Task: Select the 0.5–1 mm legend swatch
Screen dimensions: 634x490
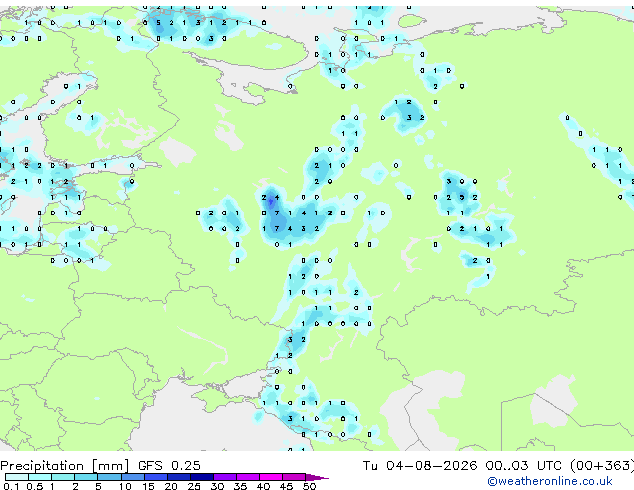Action: tap(40, 477)
